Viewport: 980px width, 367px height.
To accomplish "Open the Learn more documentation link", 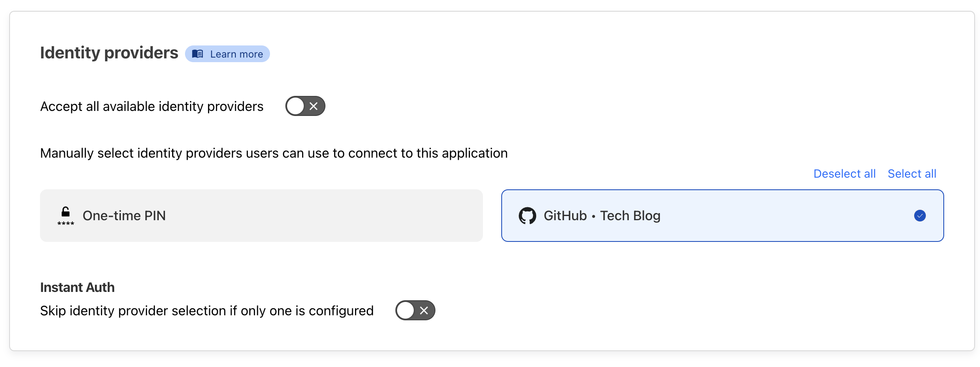I will [x=236, y=54].
